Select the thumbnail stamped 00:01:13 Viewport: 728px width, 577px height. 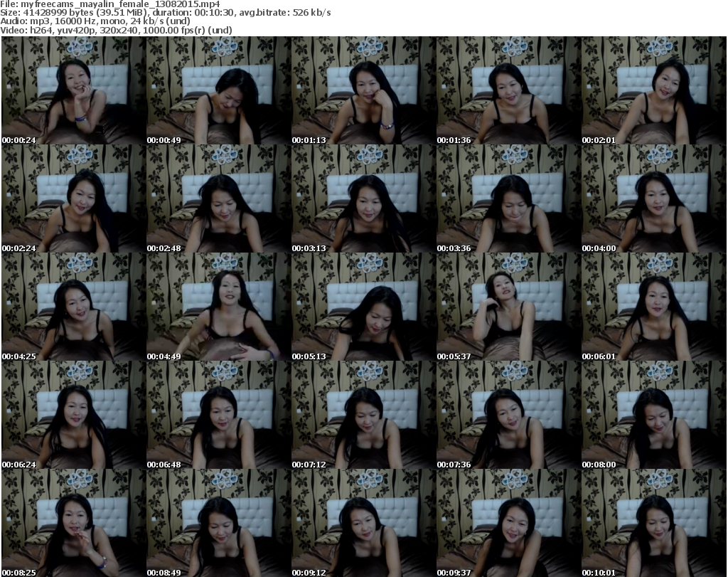[x=363, y=90]
